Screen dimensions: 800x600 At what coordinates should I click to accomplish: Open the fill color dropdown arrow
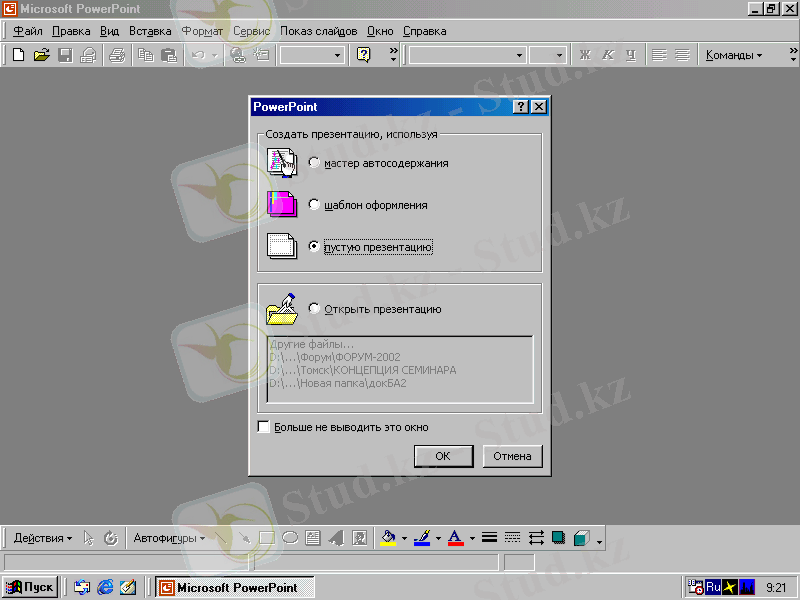pyautogui.click(x=404, y=538)
